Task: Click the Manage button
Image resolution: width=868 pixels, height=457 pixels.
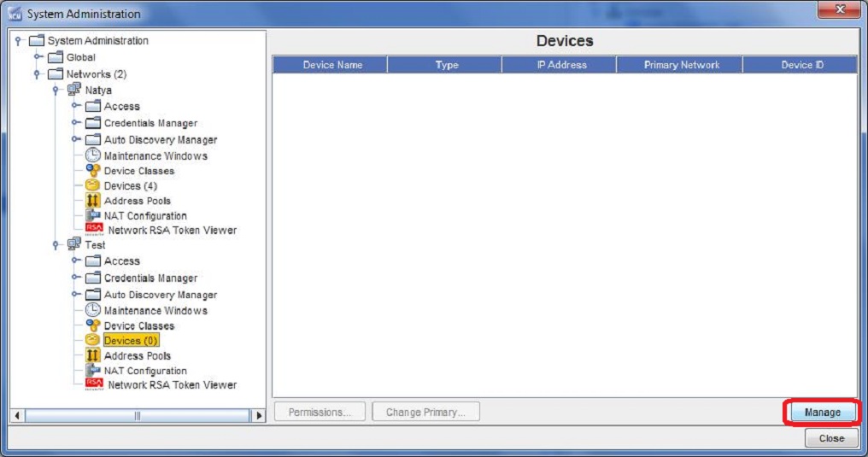Action: click(x=822, y=413)
